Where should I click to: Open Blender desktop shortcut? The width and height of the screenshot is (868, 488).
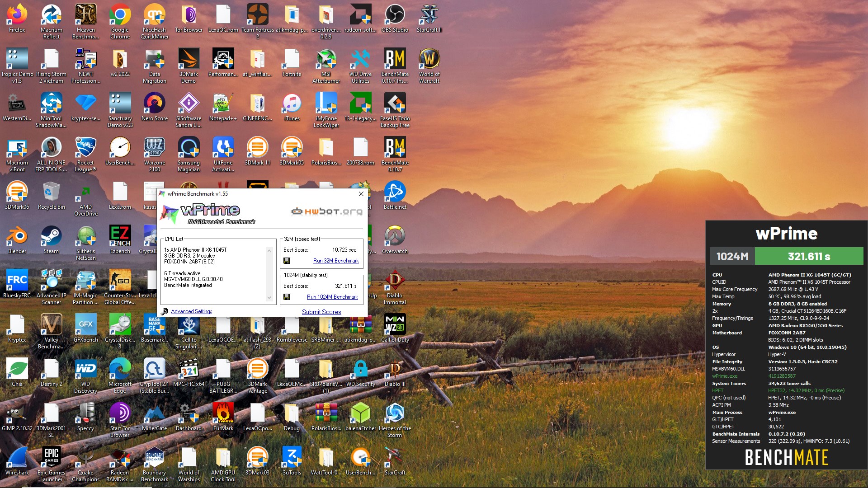17,239
